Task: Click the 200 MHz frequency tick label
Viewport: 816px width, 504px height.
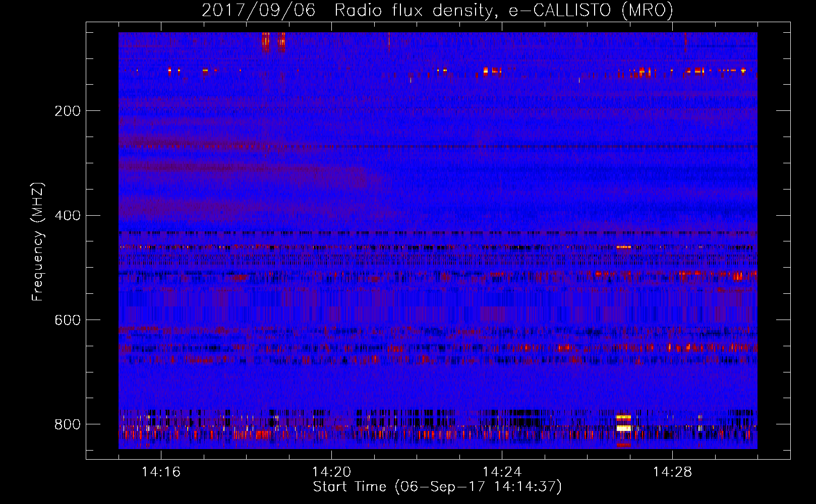Action: 68,111
